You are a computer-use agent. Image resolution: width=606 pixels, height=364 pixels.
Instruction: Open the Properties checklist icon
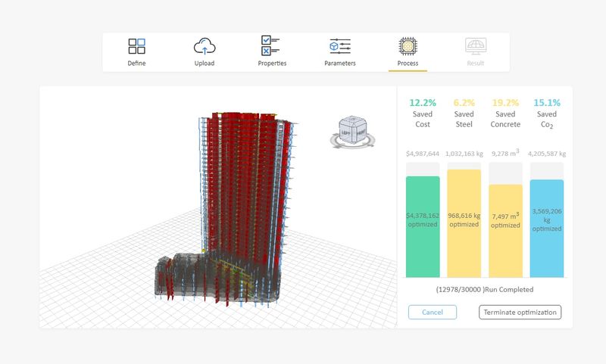(270, 45)
